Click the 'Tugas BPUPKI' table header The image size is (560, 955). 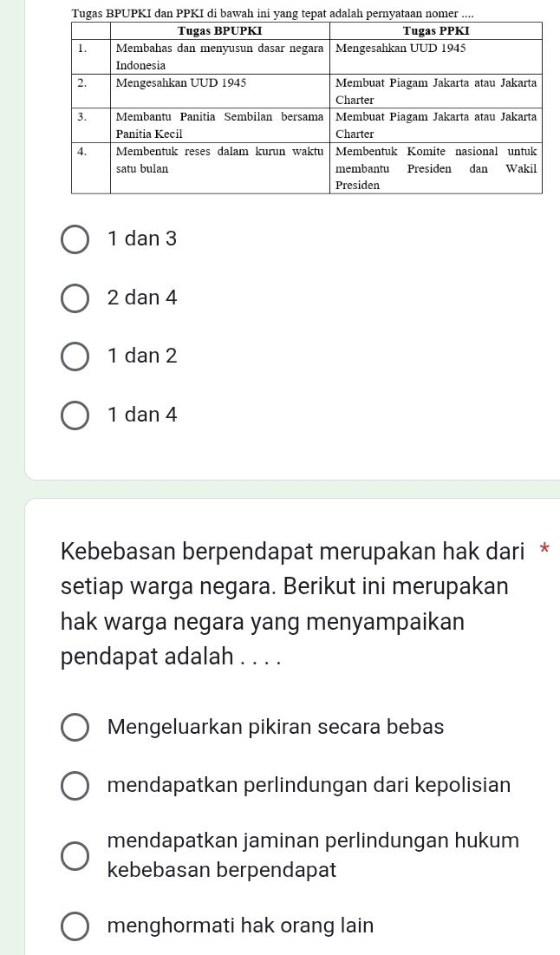(220, 31)
